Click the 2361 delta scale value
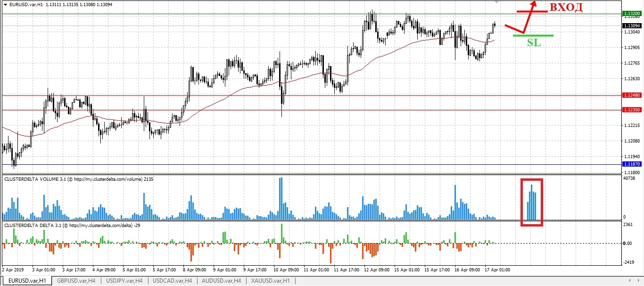The width and height of the screenshot is (644, 286). (x=628, y=225)
